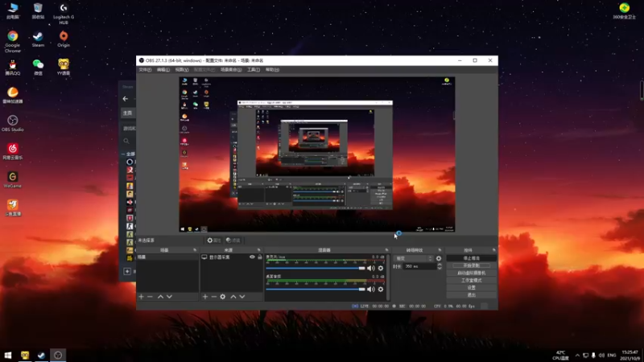Click 退出 to exit OBS
The width and height of the screenshot is (644, 362).
tap(471, 295)
